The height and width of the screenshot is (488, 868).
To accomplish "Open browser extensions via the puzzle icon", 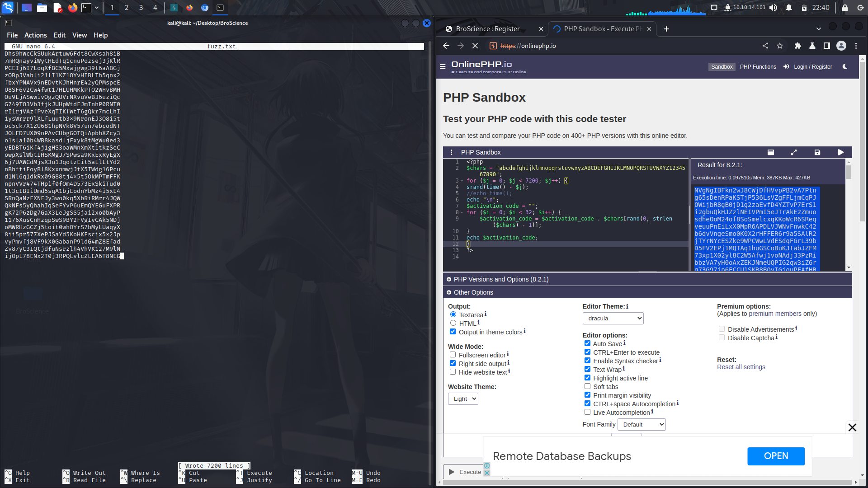I will [x=797, y=46].
